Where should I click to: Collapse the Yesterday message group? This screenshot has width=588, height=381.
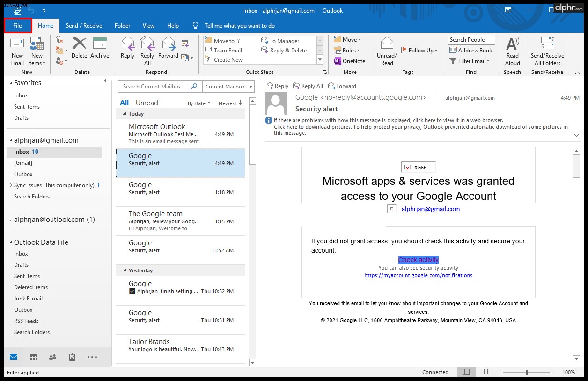(x=125, y=271)
